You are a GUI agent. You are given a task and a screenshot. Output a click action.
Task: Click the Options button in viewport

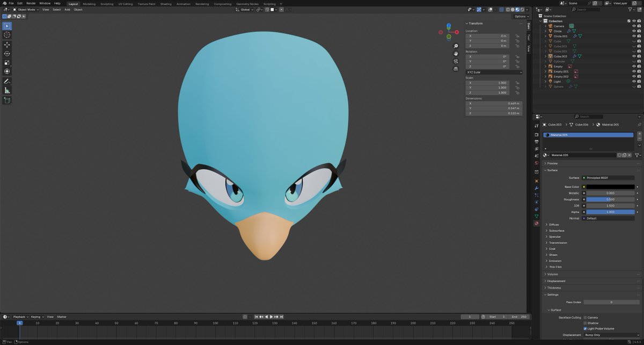click(x=521, y=16)
